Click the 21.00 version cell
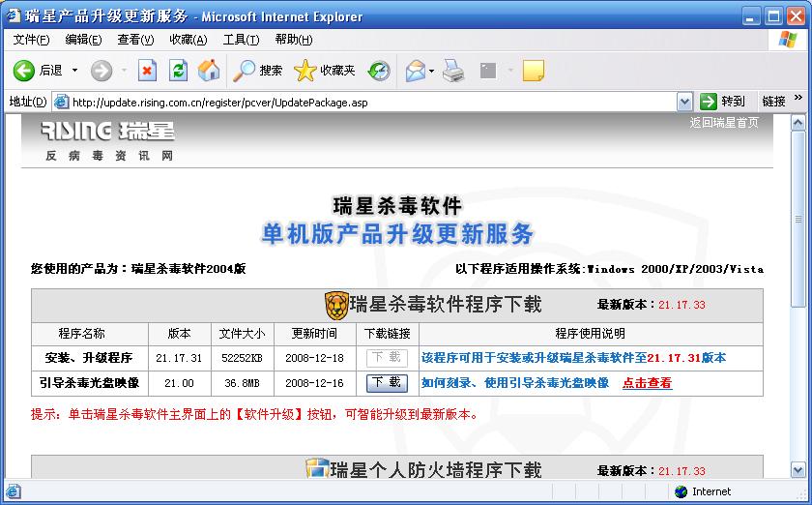 179,383
